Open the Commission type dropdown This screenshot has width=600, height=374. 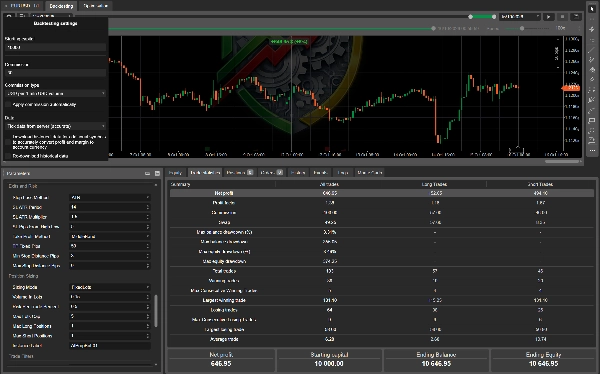(x=55, y=93)
